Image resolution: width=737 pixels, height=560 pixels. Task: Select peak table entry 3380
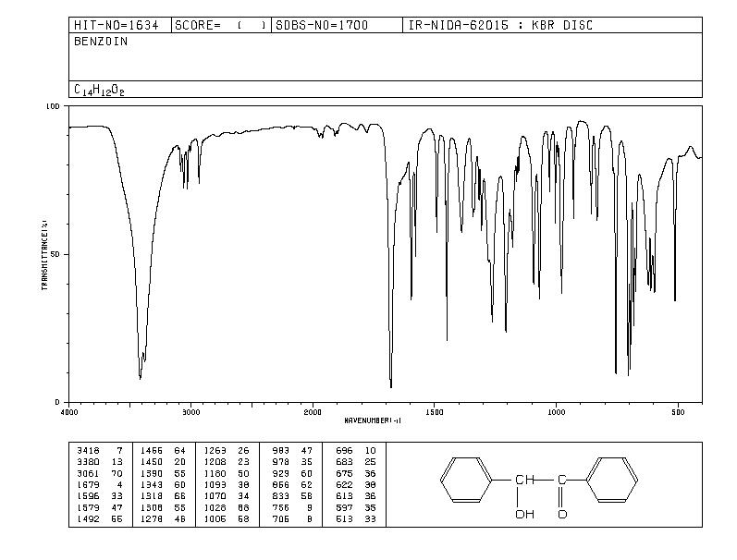click(89, 462)
